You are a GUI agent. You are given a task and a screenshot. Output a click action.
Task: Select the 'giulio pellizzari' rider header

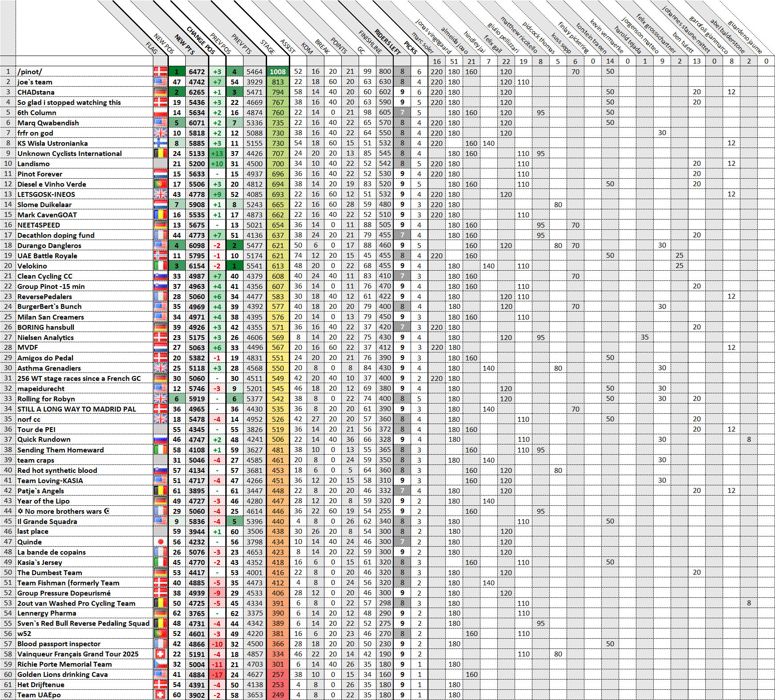[x=503, y=37]
